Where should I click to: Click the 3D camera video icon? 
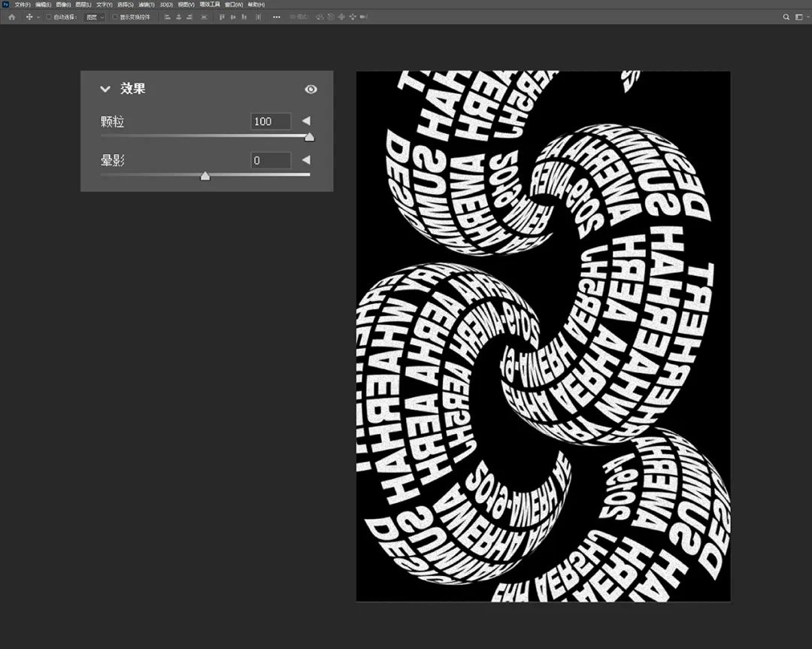[364, 17]
